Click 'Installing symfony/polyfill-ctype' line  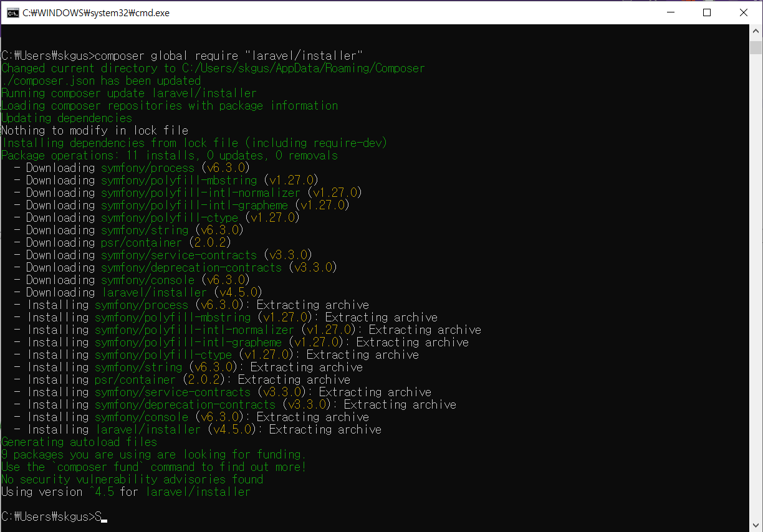tap(216, 354)
